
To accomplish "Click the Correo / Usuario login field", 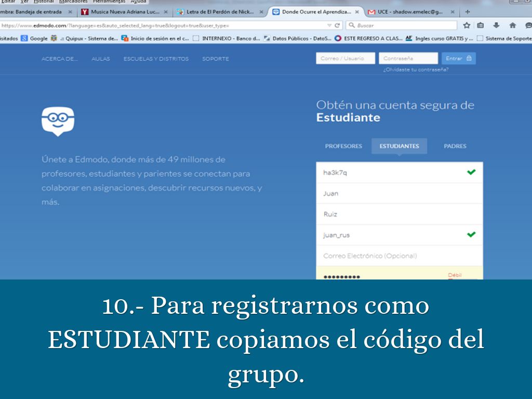I will pyautogui.click(x=345, y=59).
